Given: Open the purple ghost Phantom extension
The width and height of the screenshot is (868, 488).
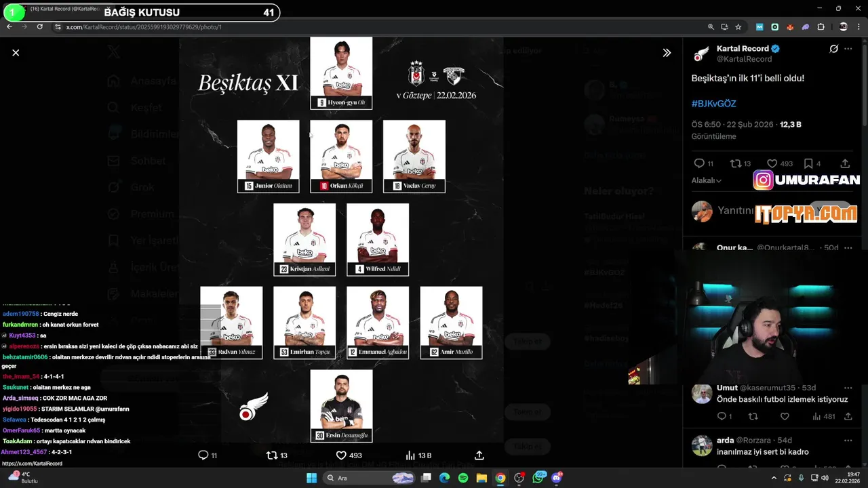Looking at the screenshot, I should pos(806,26).
